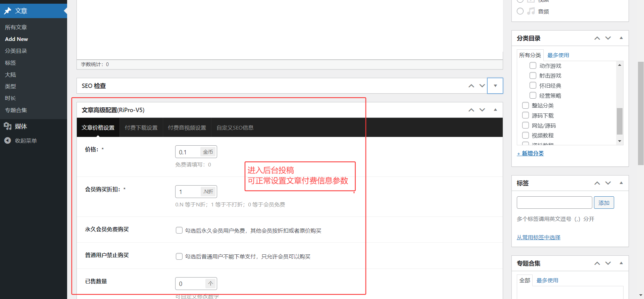Move 分类目录 panel up with arrow
The height and width of the screenshot is (299, 644).
[597, 38]
